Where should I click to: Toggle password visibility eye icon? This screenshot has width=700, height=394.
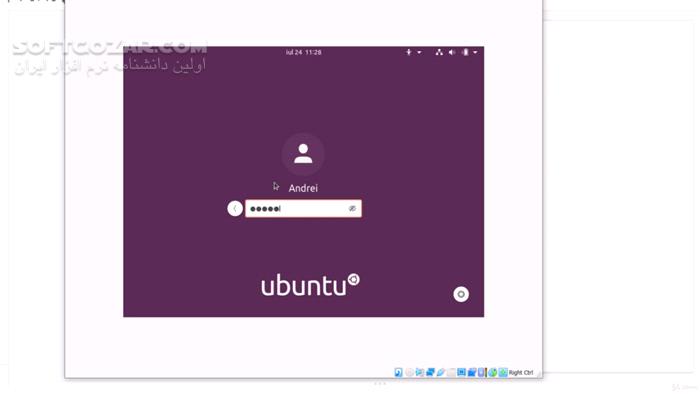tap(352, 208)
